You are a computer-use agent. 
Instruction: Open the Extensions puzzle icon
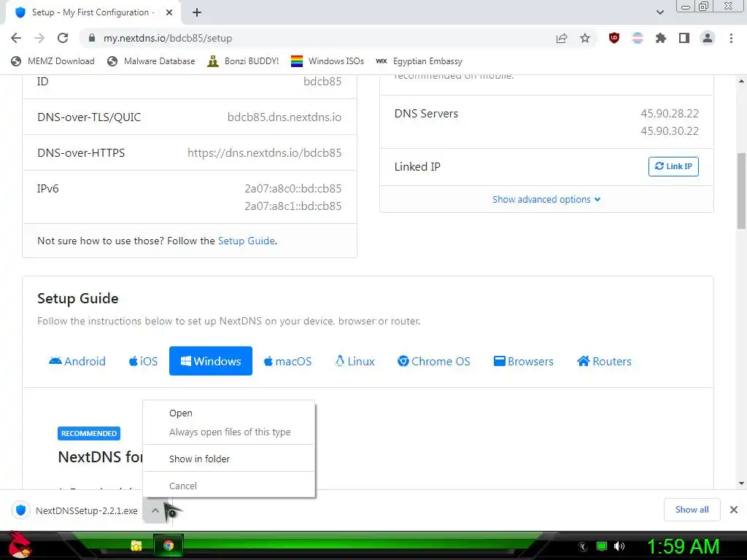pyautogui.click(x=661, y=38)
